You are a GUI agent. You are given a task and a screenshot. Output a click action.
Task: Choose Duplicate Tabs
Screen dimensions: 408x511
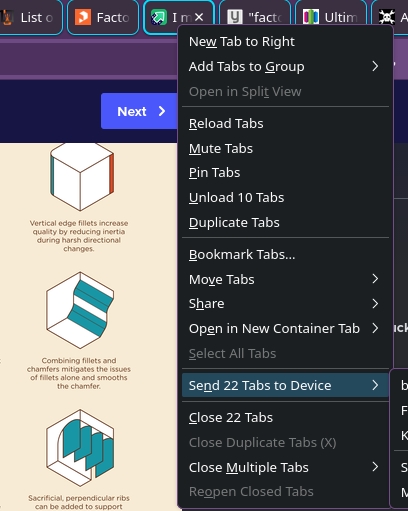click(285, 222)
